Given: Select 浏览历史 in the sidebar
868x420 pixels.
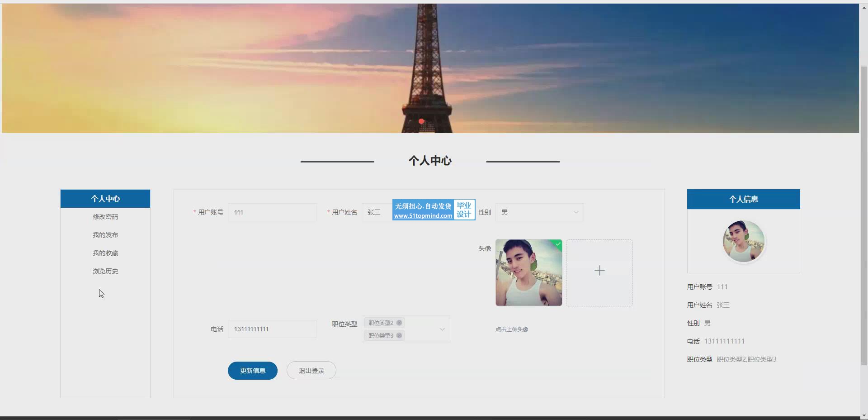Looking at the screenshot, I should coord(105,271).
